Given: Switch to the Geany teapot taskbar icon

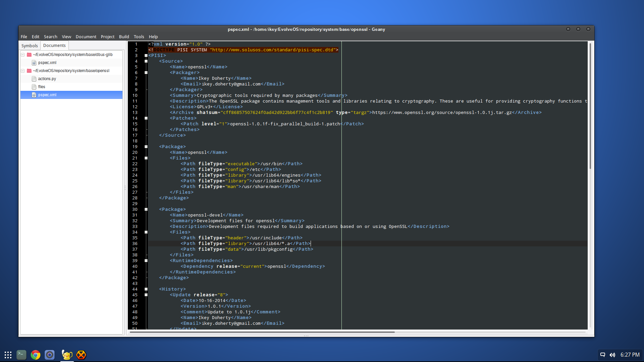Looking at the screenshot, I should [67, 355].
